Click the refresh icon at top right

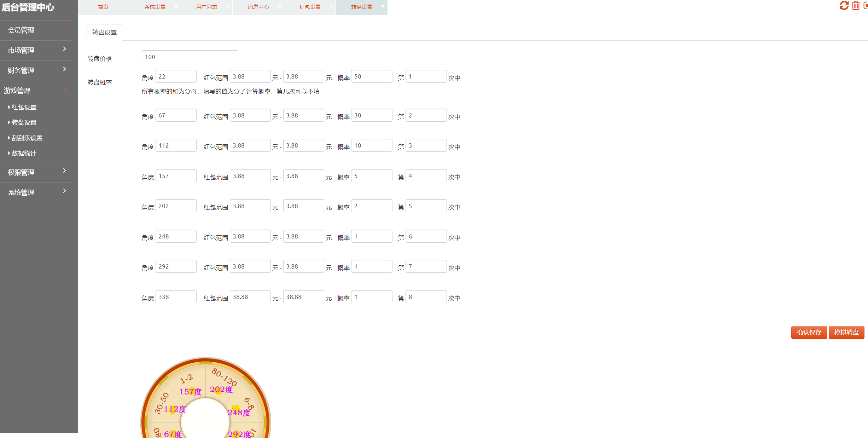844,6
